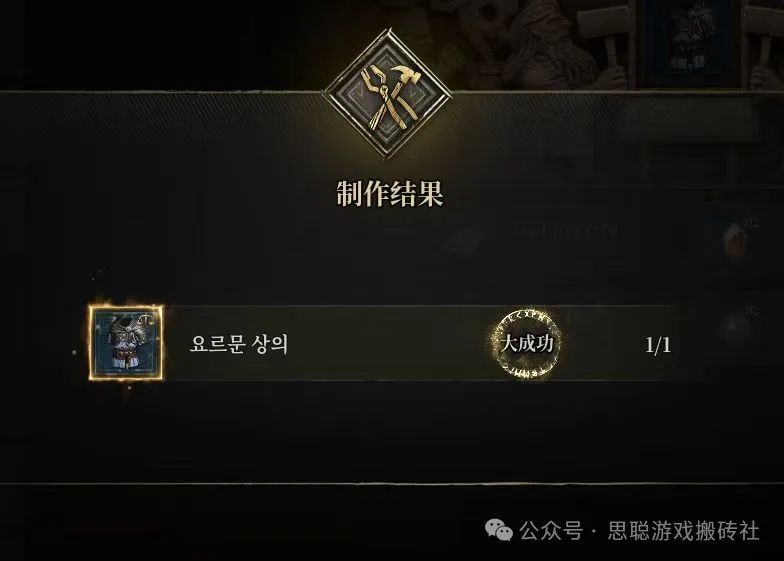
Task: Select the 요르문 상의 armor thumbnail
Action: coord(126,342)
